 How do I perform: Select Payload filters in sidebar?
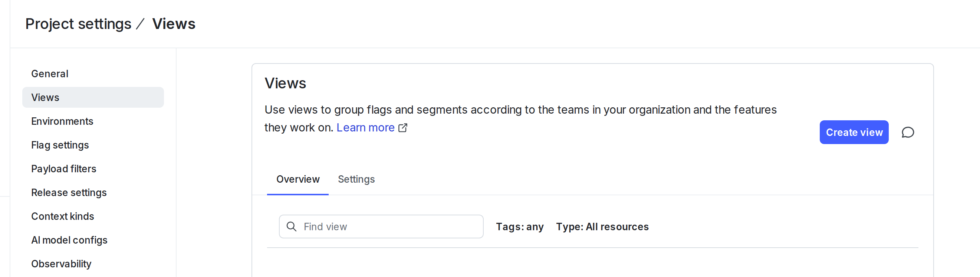coord(63,169)
